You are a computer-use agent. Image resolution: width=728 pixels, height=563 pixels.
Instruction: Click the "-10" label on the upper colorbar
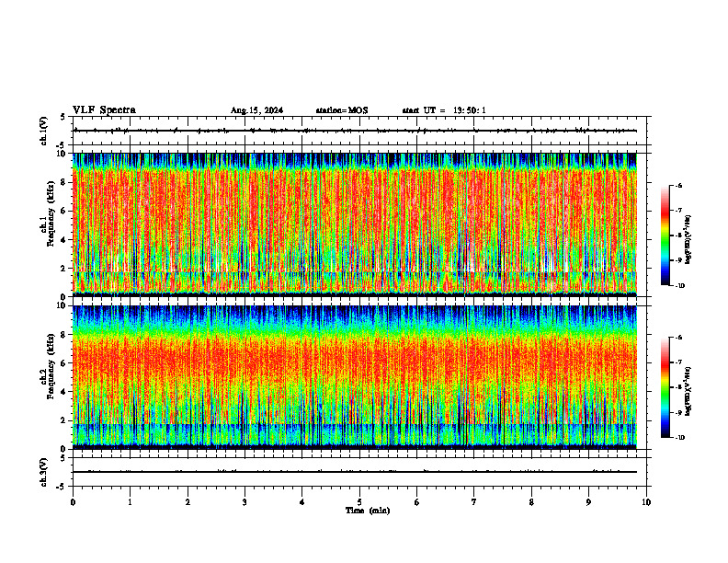(678, 285)
